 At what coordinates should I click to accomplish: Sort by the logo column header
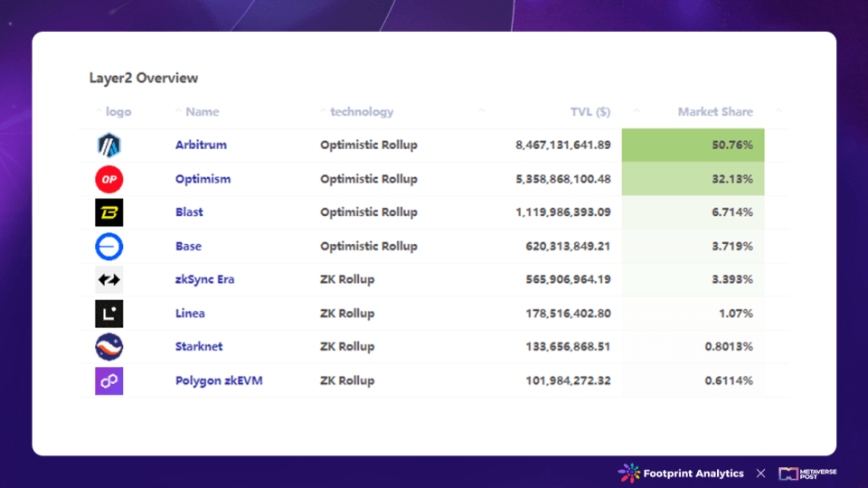[x=118, y=112]
